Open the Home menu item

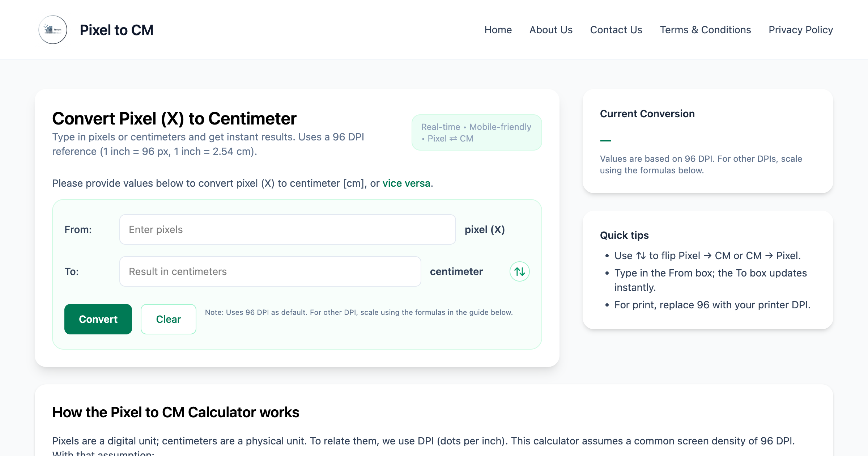pyautogui.click(x=498, y=30)
